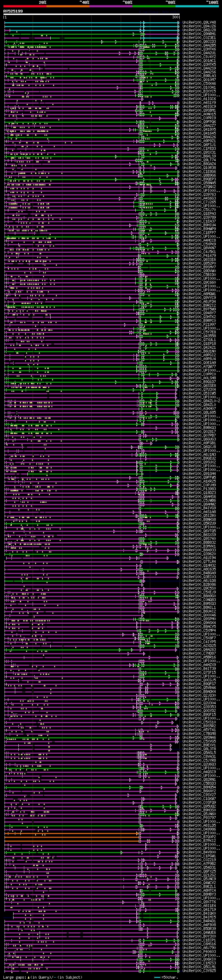
Task: Click the last hit UniRef100_C3Y8Z5
Action: [x=199, y=971]
